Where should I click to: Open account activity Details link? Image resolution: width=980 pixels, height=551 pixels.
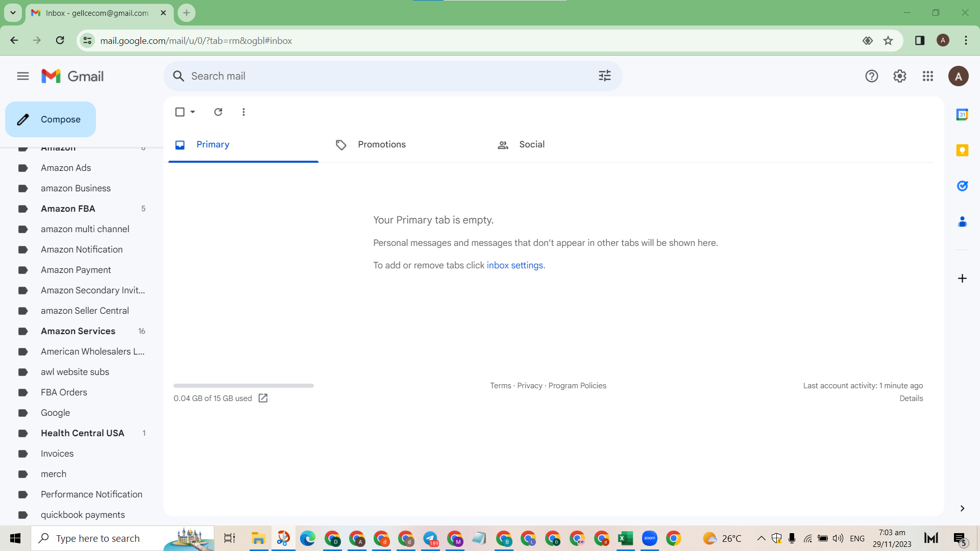point(911,398)
